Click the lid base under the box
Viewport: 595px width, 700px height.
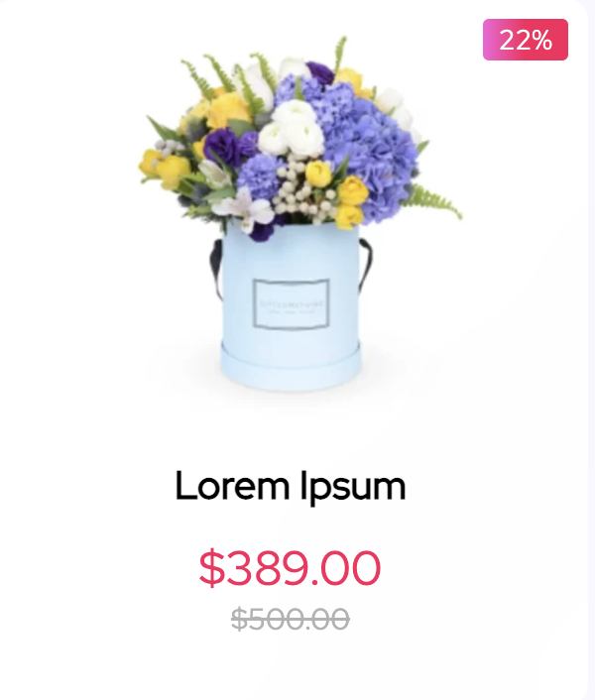[x=291, y=367]
